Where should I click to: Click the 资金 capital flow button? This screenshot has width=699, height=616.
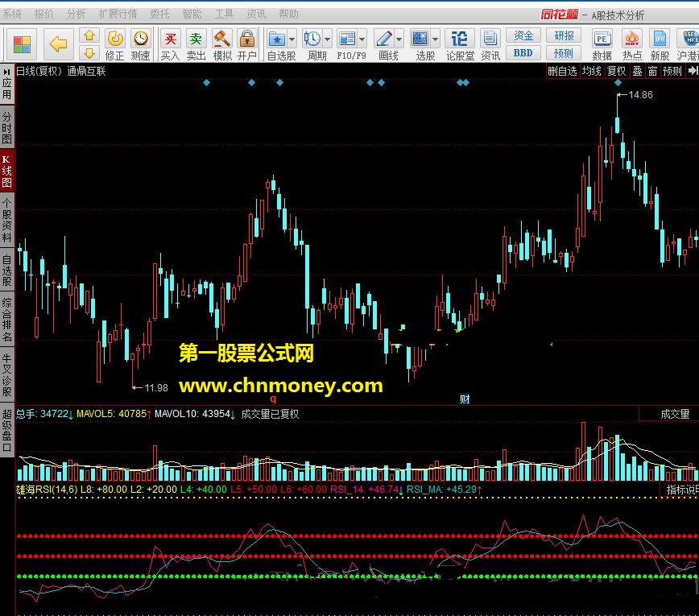pos(523,35)
